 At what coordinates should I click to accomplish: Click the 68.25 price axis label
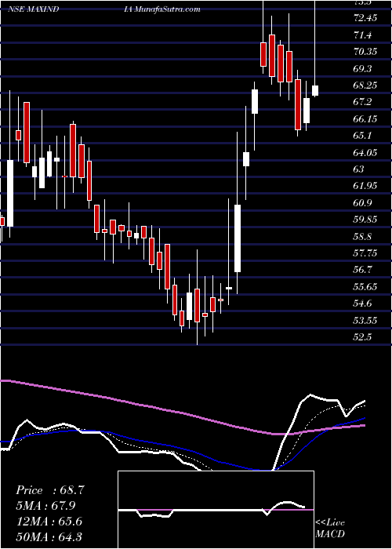coord(365,85)
